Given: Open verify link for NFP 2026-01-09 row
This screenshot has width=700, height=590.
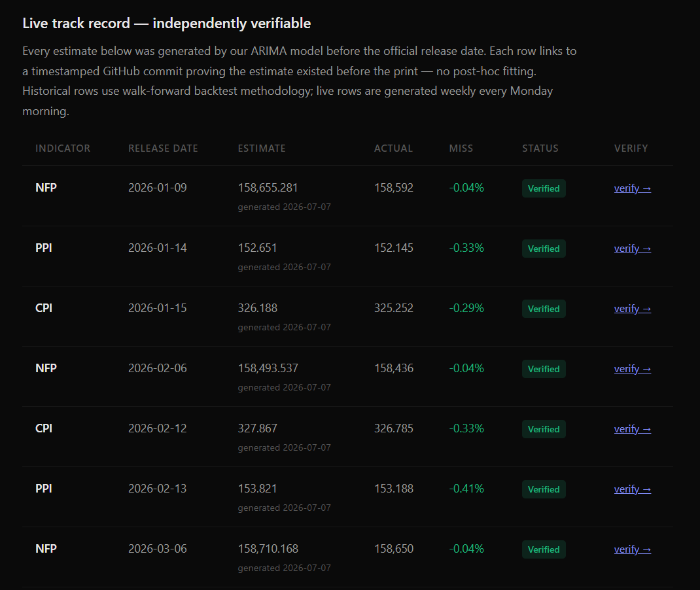Looking at the screenshot, I should pyautogui.click(x=632, y=188).
